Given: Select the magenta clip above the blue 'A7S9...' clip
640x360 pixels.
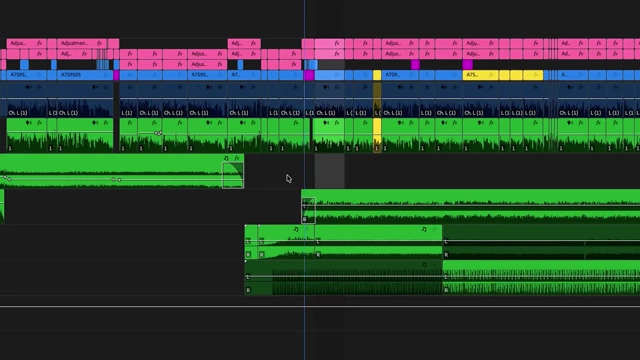Looking at the screenshot, I should point(415,64).
